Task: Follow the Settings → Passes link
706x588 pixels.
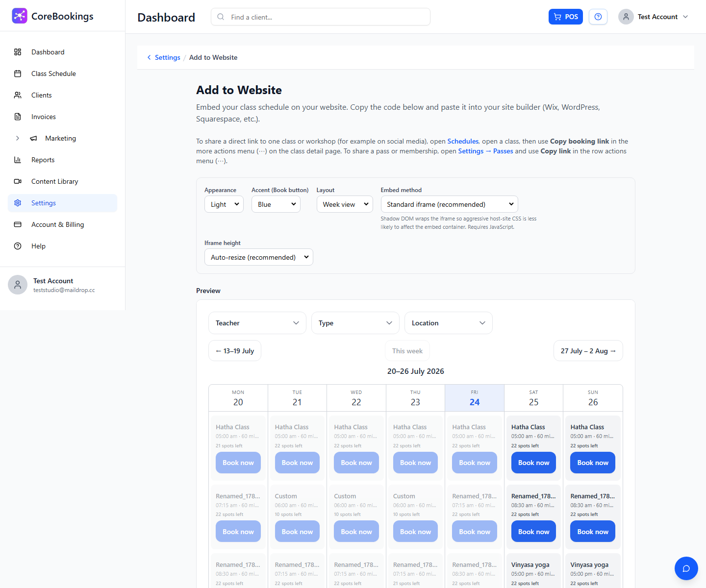Action: pyautogui.click(x=485, y=151)
